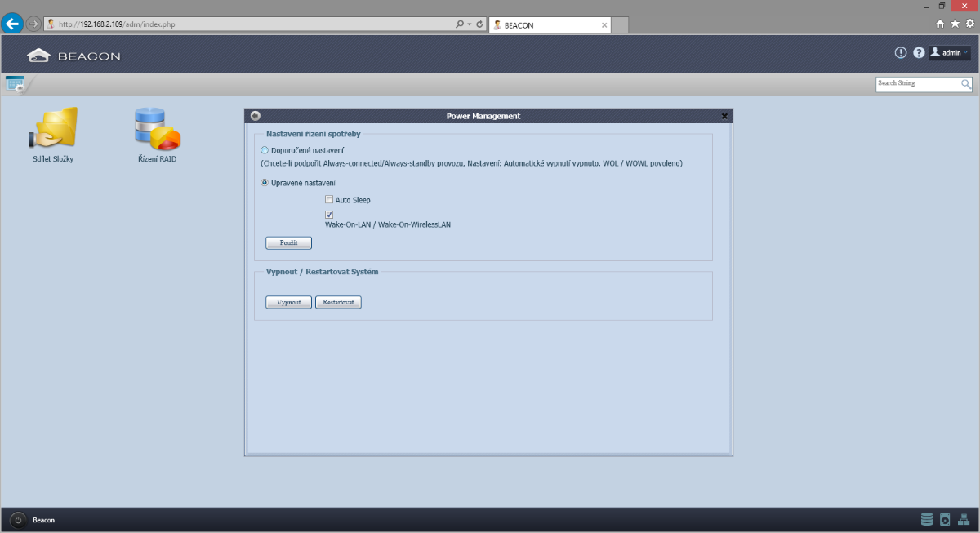The height and width of the screenshot is (533, 980).
Task: Open help via the question mark icon
Action: (919, 52)
